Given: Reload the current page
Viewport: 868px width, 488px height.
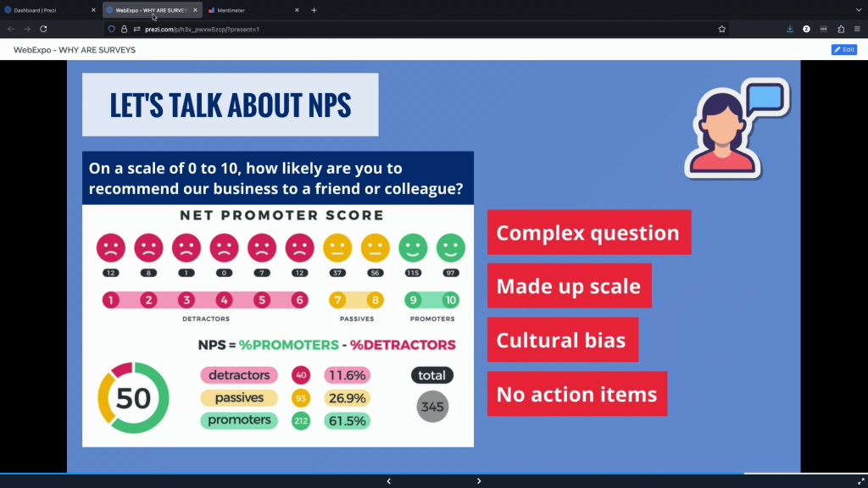Looking at the screenshot, I should tap(43, 29).
